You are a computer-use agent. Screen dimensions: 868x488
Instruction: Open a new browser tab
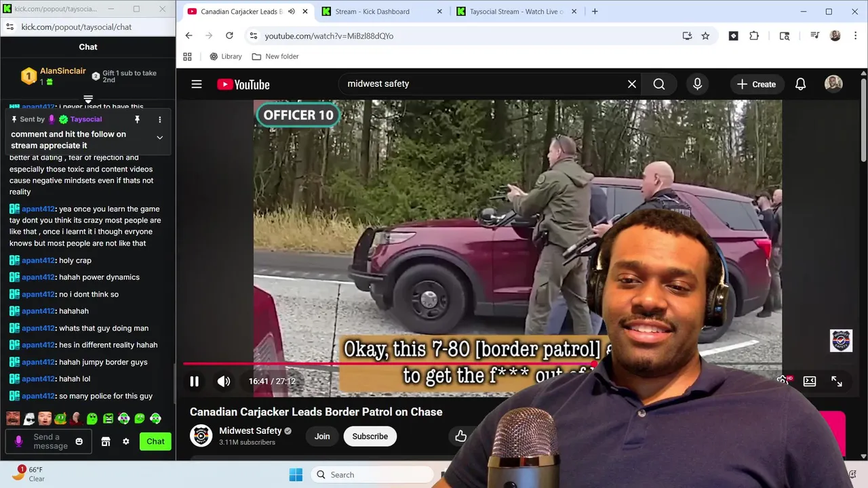click(595, 12)
